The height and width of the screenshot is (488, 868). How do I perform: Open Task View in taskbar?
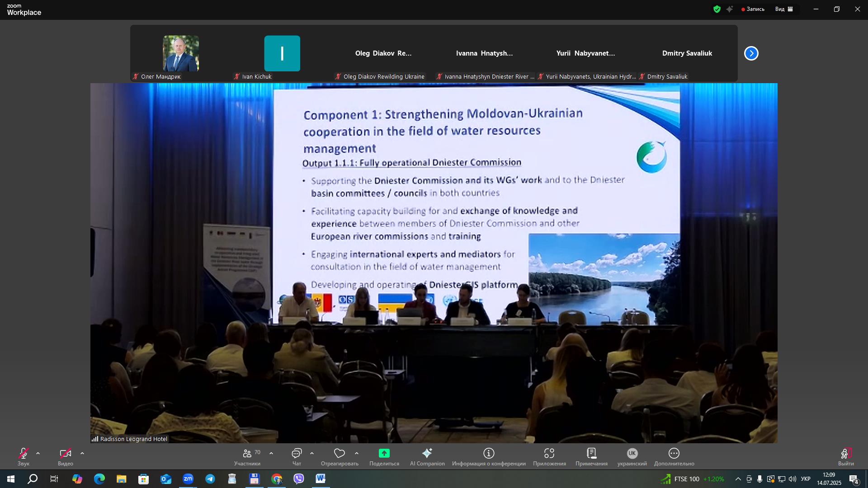(x=54, y=479)
